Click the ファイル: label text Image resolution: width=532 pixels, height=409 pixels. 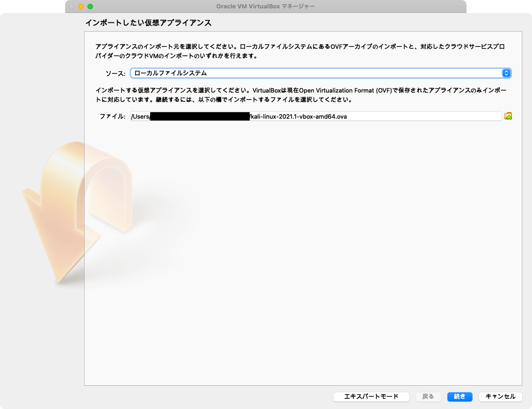pyautogui.click(x=112, y=116)
